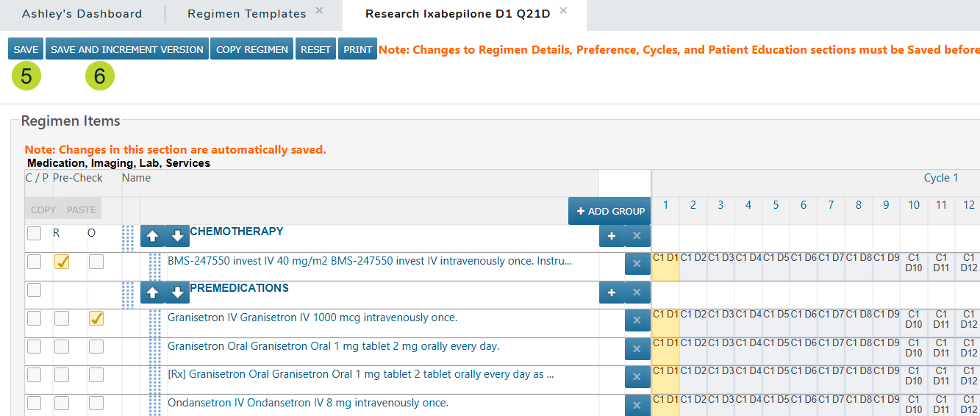Add item to CHEMOTHERAPY group with plus
The height and width of the screenshot is (416, 980).
click(611, 237)
